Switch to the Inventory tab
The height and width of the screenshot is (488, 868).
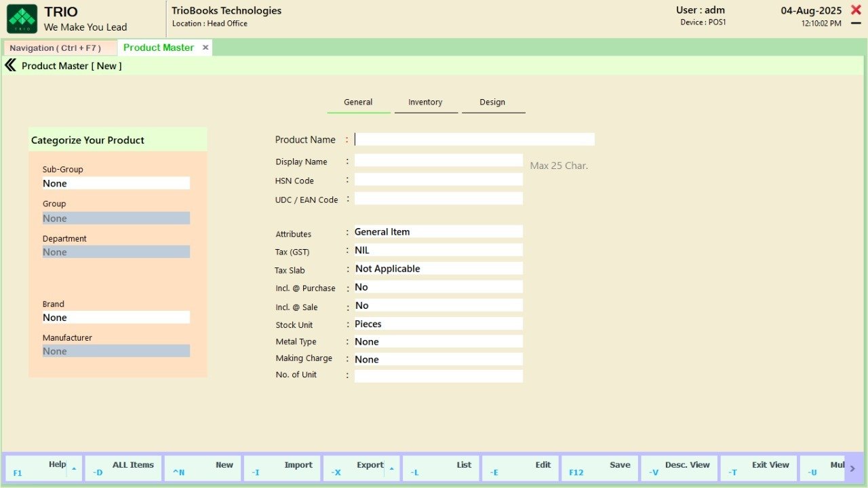pos(425,102)
